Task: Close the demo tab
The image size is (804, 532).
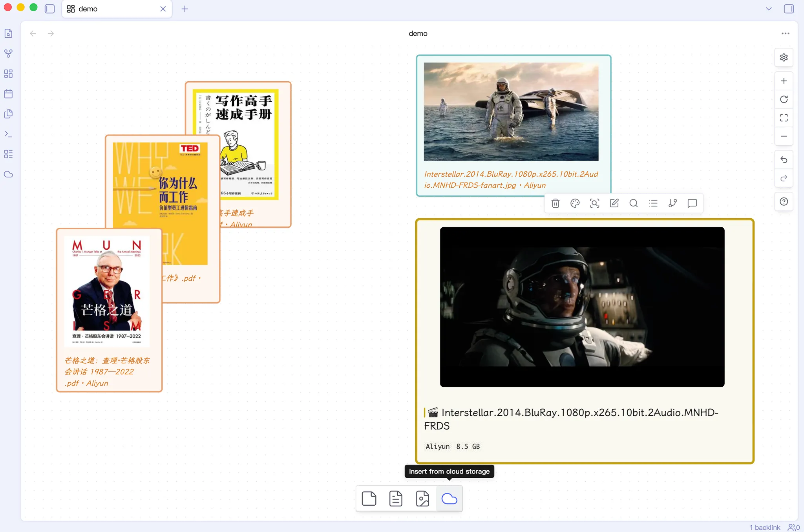Action: click(163, 9)
